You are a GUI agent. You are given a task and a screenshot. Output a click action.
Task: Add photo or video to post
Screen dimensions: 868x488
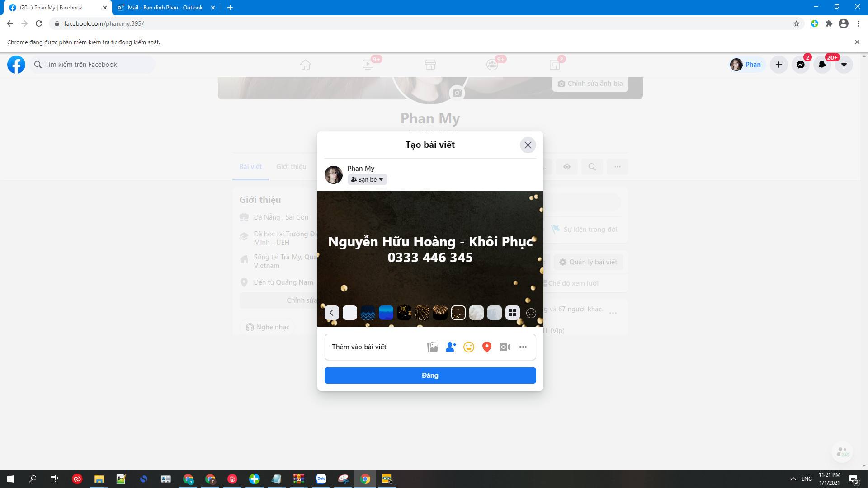(x=433, y=347)
